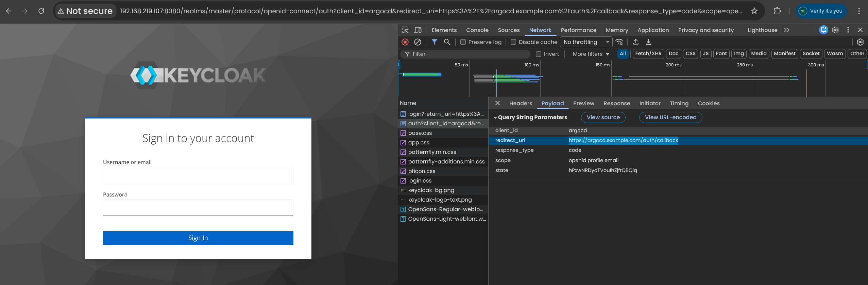Focus the Username or email field
This screenshot has width=868, height=285.
(x=198, y=175)
